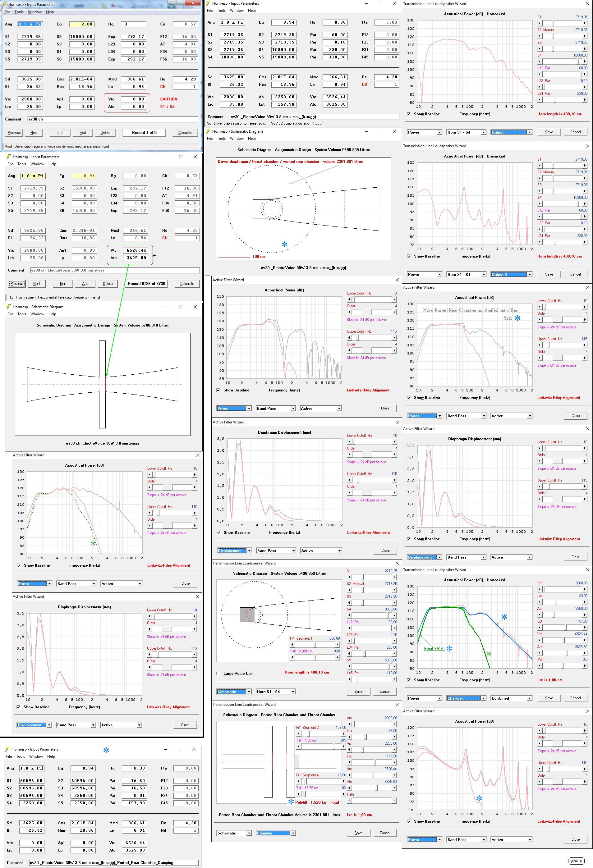Screen dimensions: 593x868
Task: Open Tools menu of Schematic Diagram, System Volume 6708,818
Action: pyautogui.click(x=22, y=314)
